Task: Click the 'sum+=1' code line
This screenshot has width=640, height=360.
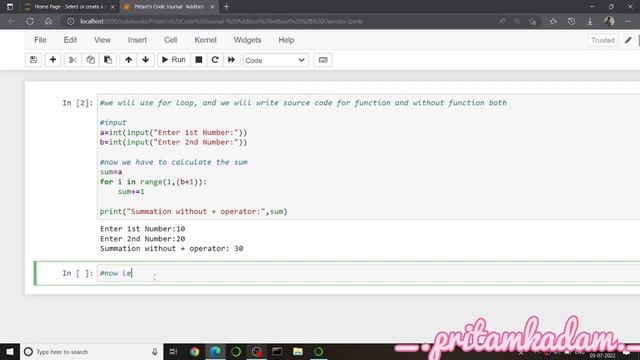Action: (x=131, y=191)
